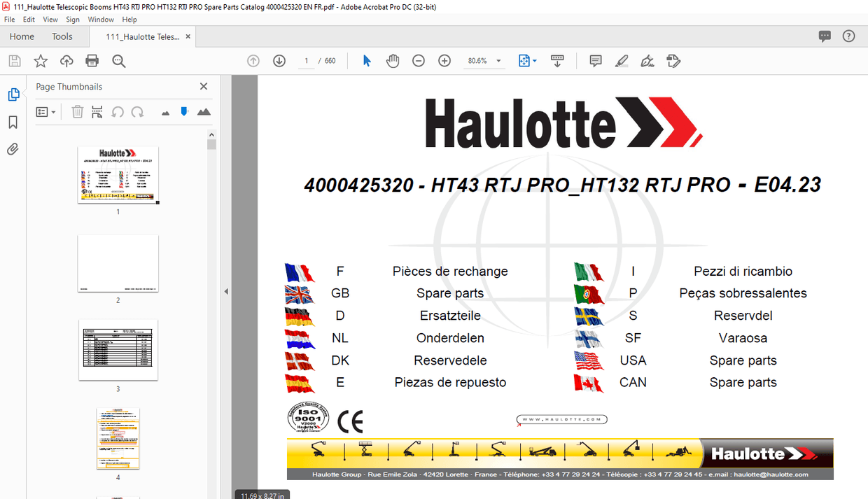Image resolution: width=868 pixels, height=499 pixels.
Task: Delete the selected page thumbnail
Action: coord(77,111)
